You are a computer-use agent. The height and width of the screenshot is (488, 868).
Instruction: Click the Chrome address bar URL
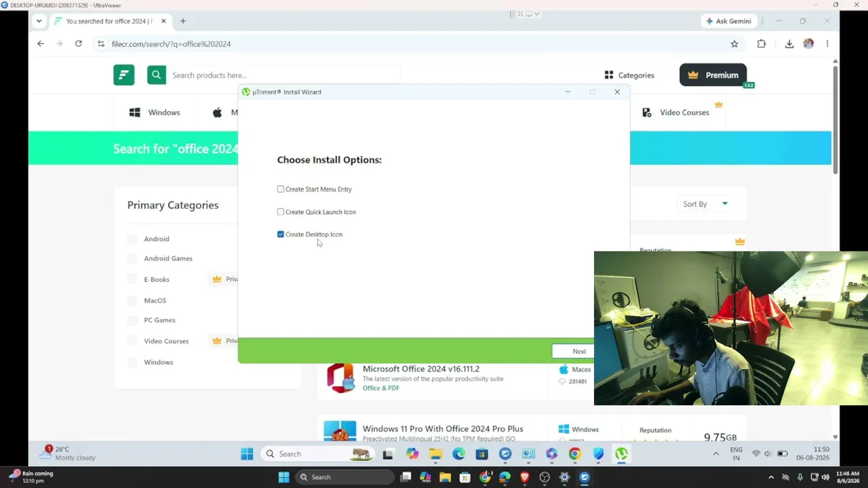[x=171, y=44]
